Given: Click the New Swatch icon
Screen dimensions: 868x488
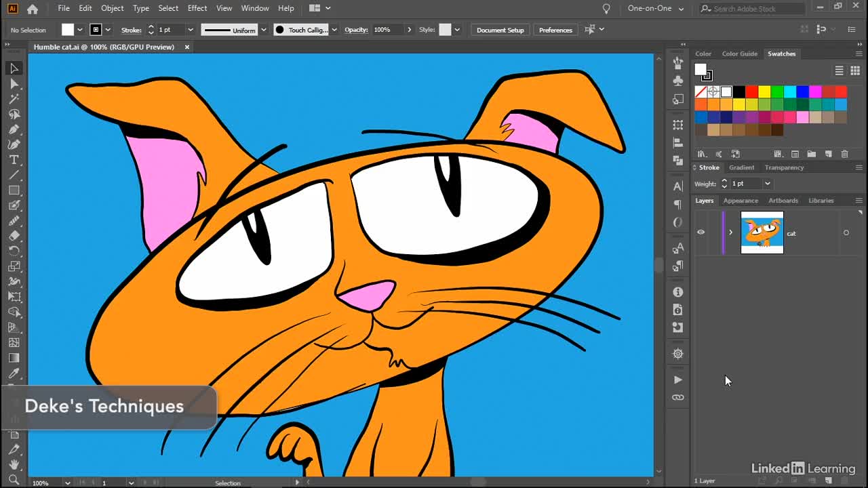Looking at the screenshot, I should coord(828,154).
